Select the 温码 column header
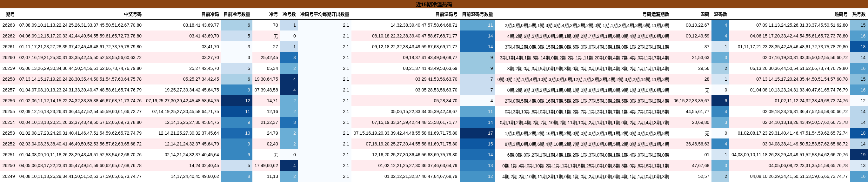 [705, 14]
